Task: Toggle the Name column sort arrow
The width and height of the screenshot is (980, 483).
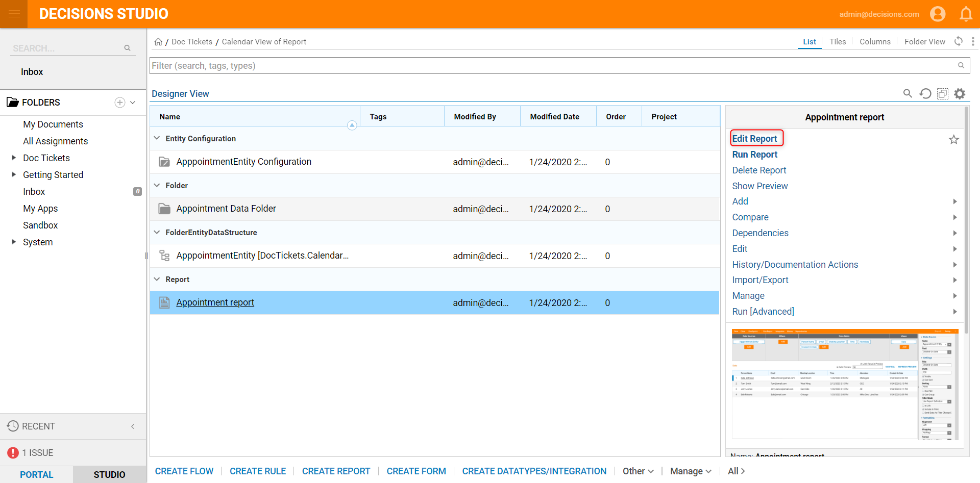Action: pyautogui.click(x=352, y=125)
